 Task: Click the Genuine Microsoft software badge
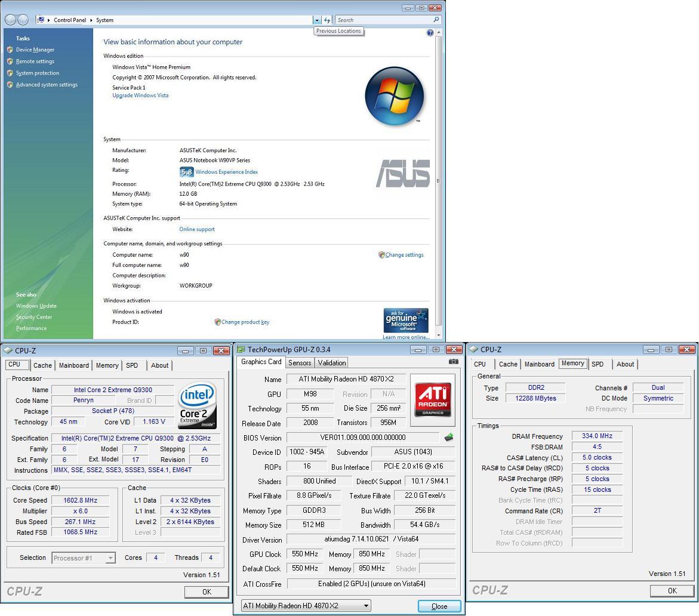[x=406, y=320]
